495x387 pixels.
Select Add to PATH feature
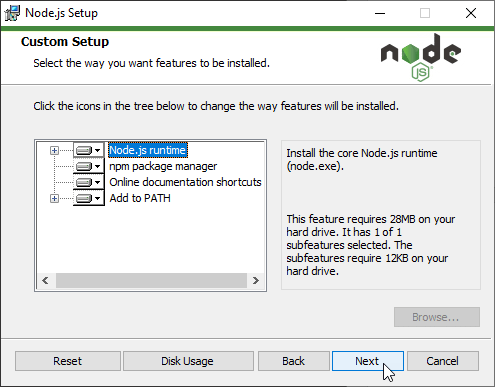140,198
